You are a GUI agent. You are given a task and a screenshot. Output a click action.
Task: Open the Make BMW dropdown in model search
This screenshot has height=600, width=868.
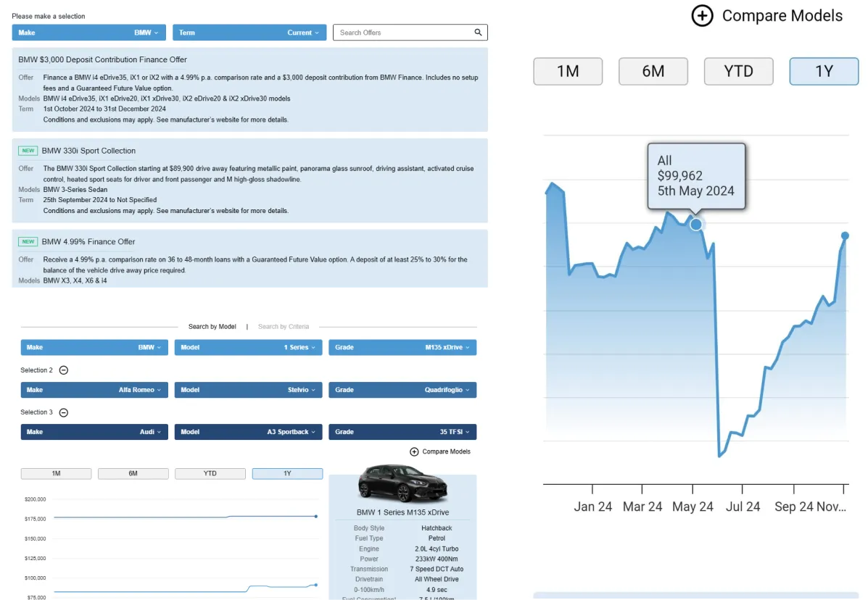94,347
